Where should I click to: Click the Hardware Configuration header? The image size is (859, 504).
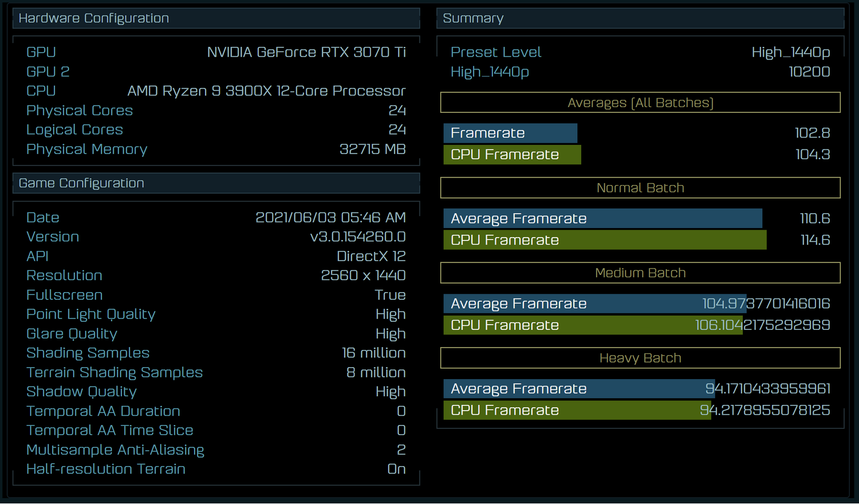[x=216, y=18]
